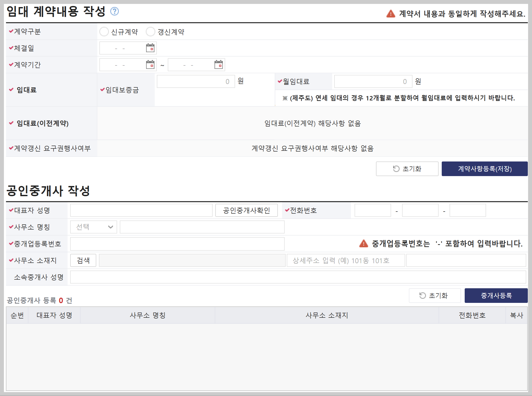The height and width of the screenshot is (396, 532).
Task: Click the 임대보증금 amount field
Action: coord(196,82)
